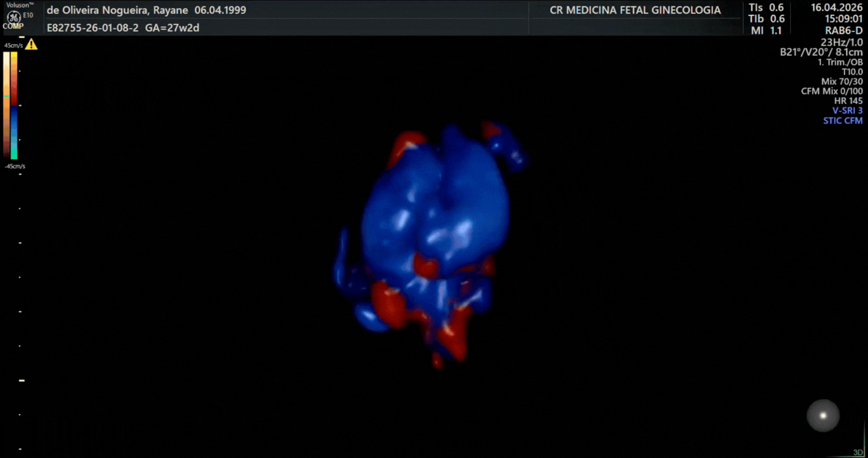
Task: Click the rendered 3D fetal heart volume
Action: (431, 244)
